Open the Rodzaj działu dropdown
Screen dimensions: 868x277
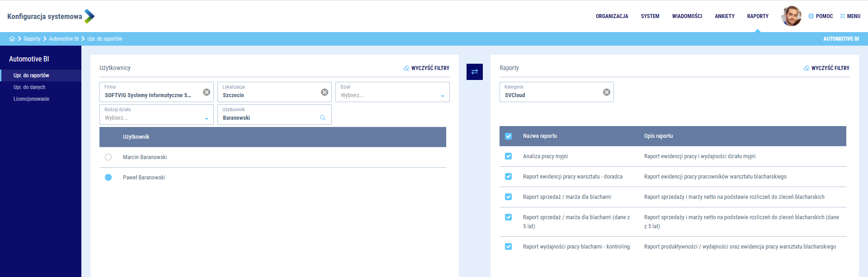206,118
